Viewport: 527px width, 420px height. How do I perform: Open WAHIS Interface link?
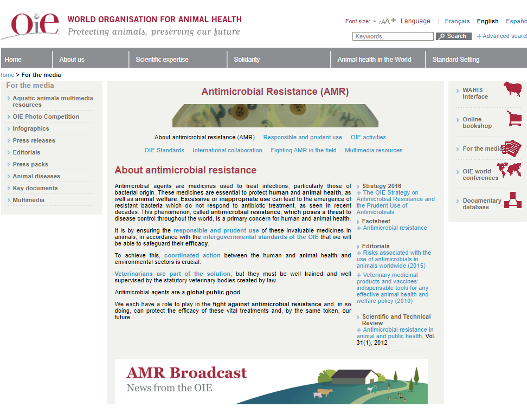point(475,93)
